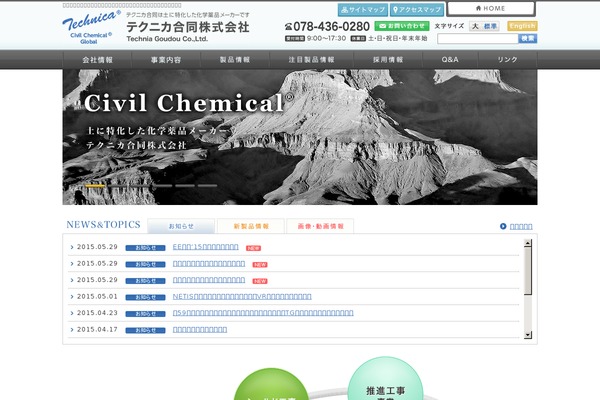Open 製品情報 navigation menu
Viewport: 600px width, 400px height.
pyautogui.click(x=235, y=60)
